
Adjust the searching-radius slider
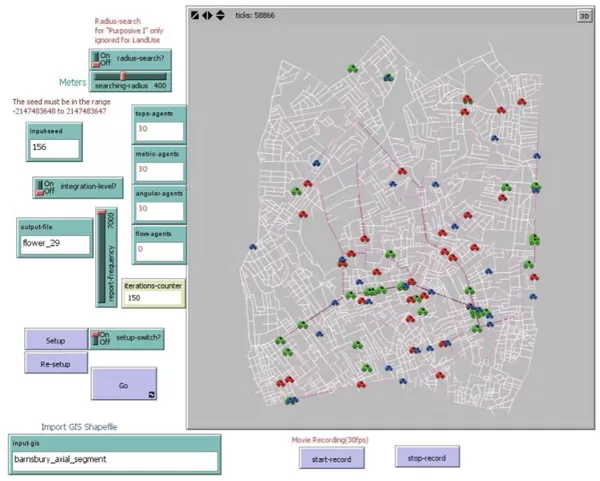(x=130, y=81)
